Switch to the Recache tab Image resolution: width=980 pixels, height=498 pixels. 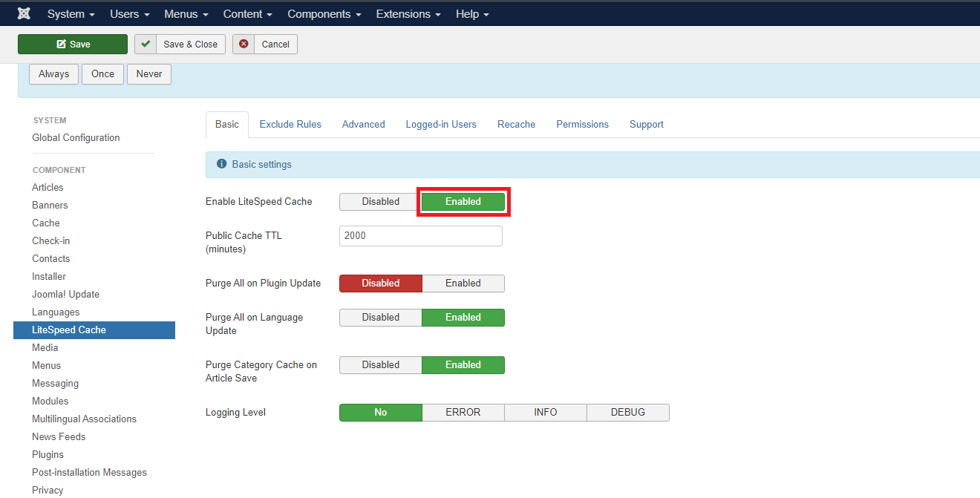tap(516, 125)
